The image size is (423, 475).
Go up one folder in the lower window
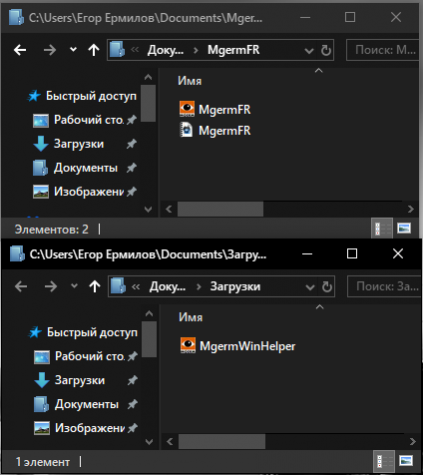(x=95, y=286)
